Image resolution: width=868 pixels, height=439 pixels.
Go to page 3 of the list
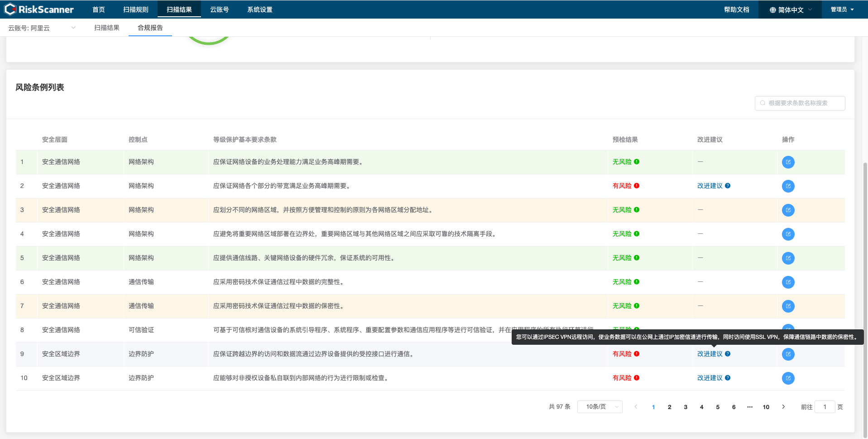point(686,407)
